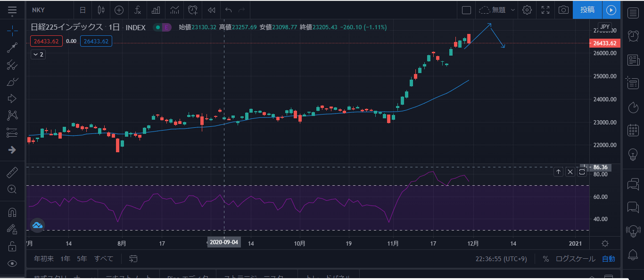Toggle log scale (ログスケール)

click(575, 259)
